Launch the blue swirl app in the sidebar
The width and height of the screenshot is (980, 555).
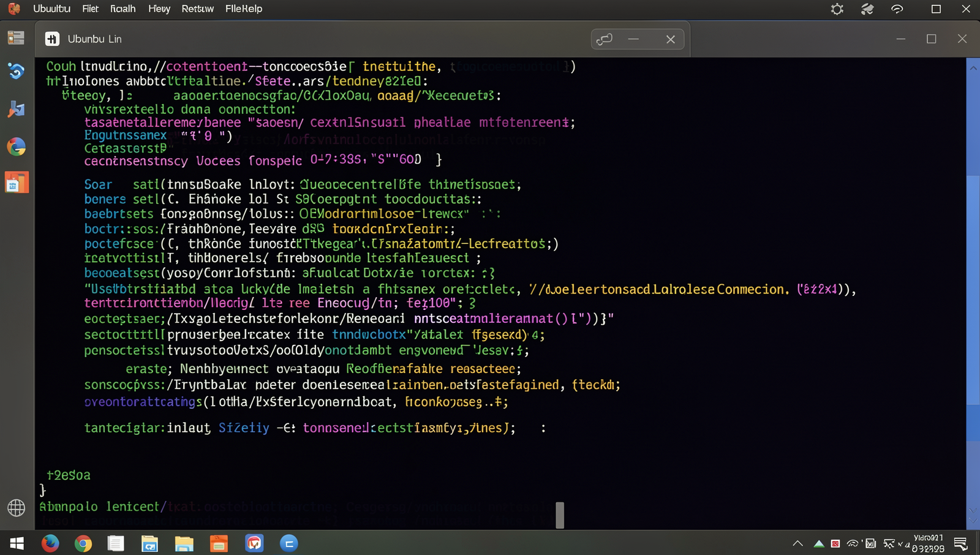coord(16,71)
